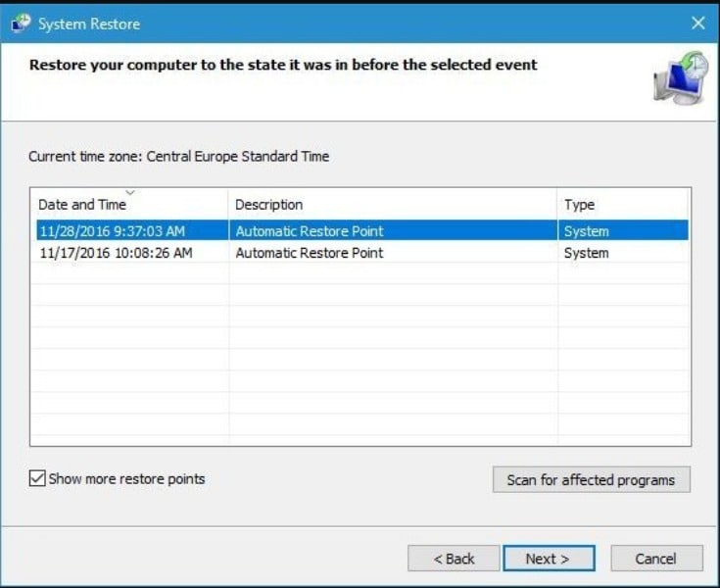Screen dimensions: 720x588
Task: Click System type in the 11/17/2016 row
Action: (587, 253)
